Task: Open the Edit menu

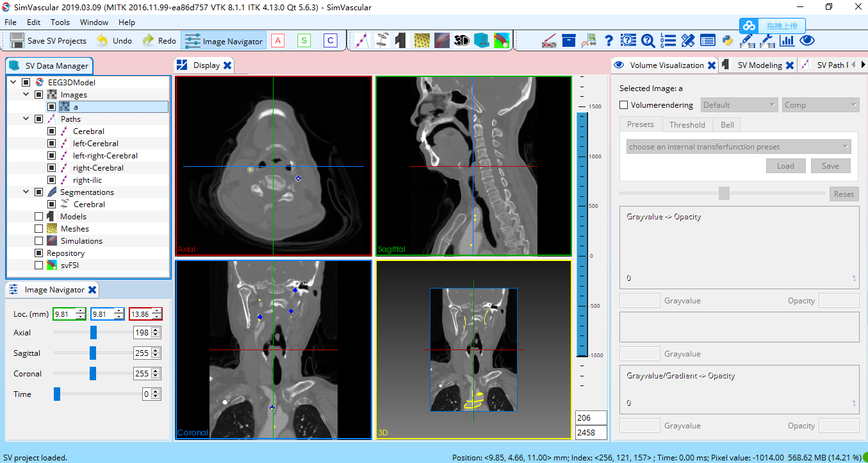Action: point(33,22)
